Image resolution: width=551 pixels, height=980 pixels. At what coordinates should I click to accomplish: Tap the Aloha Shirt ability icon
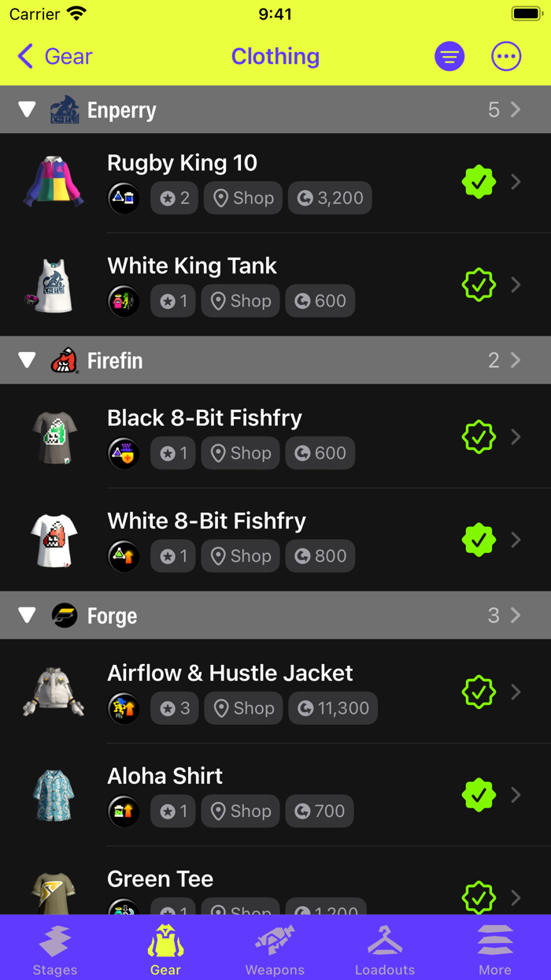(x=124, y=811)
